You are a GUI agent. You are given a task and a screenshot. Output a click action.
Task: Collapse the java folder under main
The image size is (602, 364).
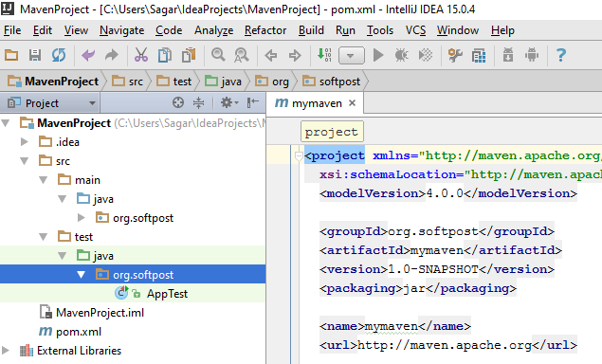click(x=62, y=199)
